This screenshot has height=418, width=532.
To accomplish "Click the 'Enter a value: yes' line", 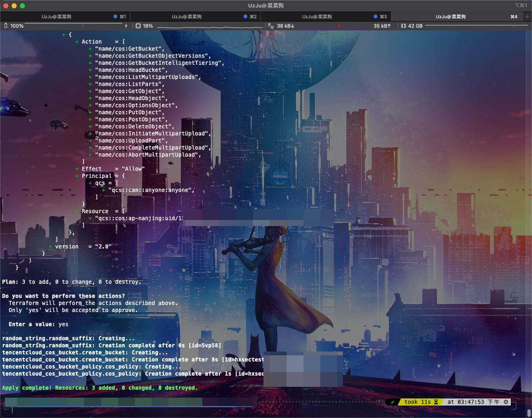I will [39, 324].
